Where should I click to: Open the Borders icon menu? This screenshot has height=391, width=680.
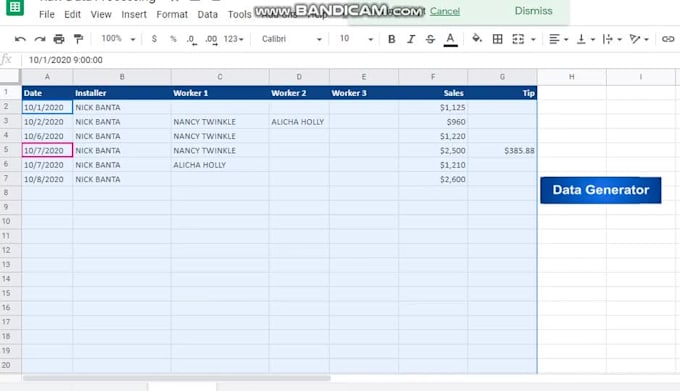pyautogui.click(x=497, y=39)
